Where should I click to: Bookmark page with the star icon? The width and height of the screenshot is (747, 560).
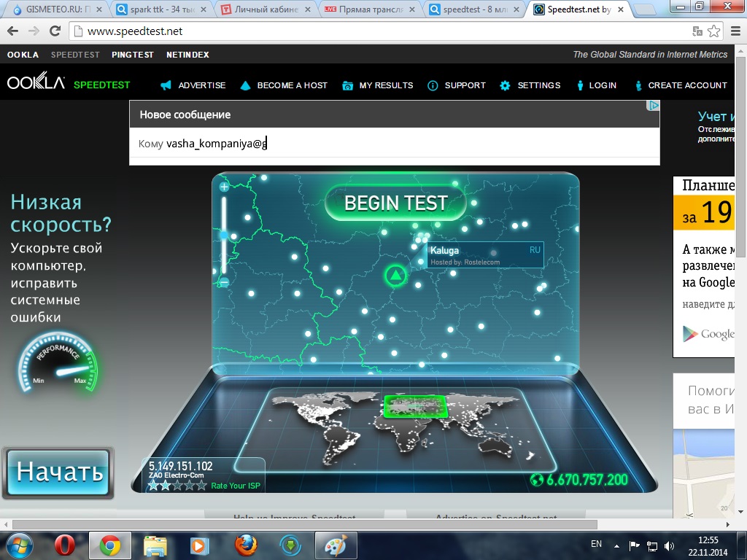point(713,31)
